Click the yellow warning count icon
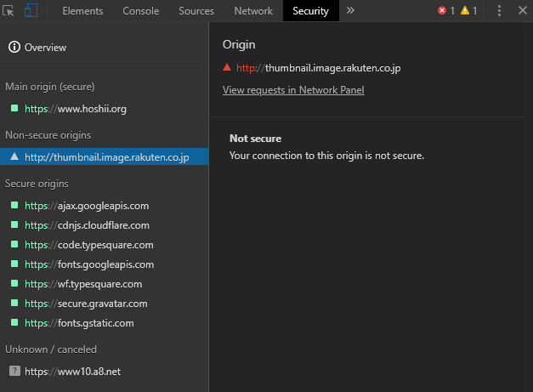 pyautogui.click(x=469, y=11)
